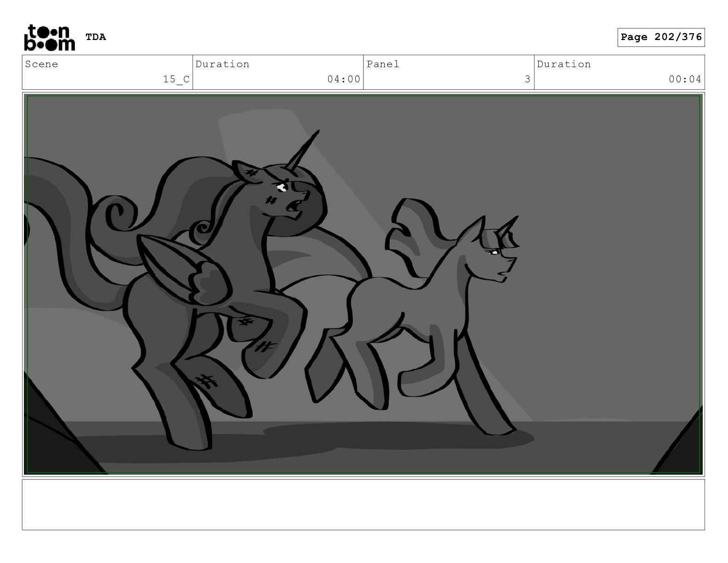Click the empty notes box below the panel
This screenshot has width=728, height=563.
364,505
